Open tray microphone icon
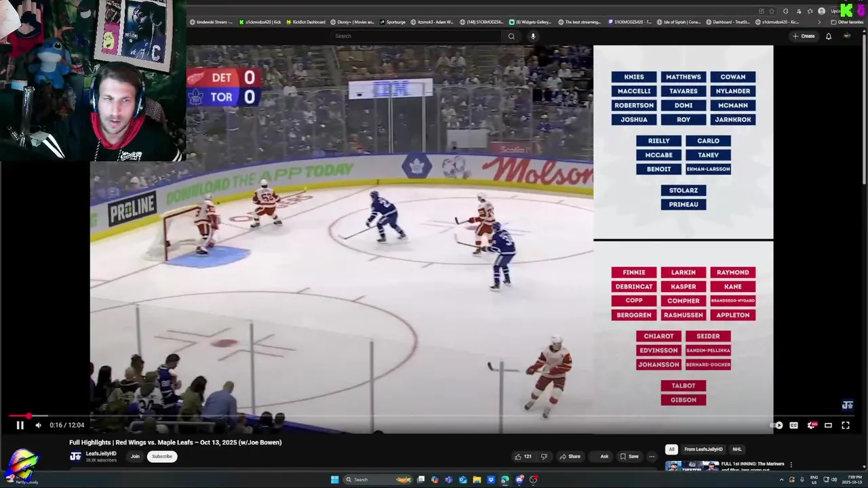This screenshot has height=488, width=868. (x=801, y=479)
